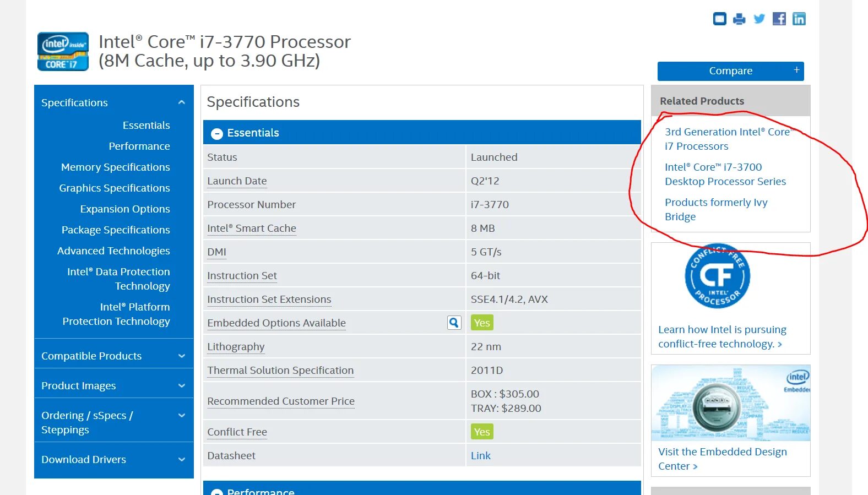The height and width of the screenshot is (495, 868).
Task: Go to Essentials in sidebar
Action: click(x=146, y=126)
